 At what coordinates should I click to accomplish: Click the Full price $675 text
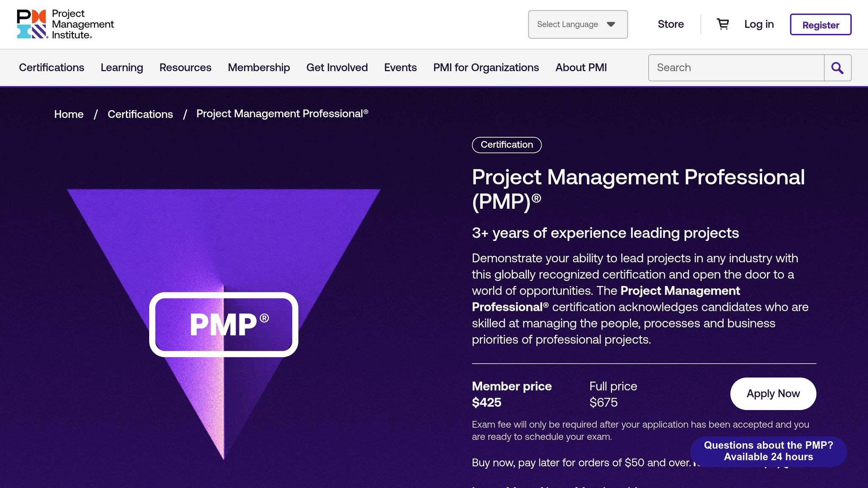(613, 394)
